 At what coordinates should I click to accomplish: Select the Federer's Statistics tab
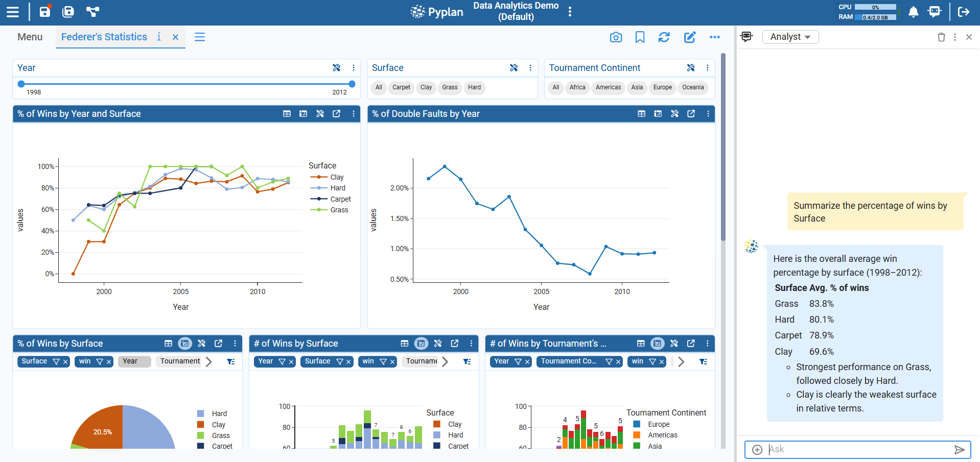[104, 37]
